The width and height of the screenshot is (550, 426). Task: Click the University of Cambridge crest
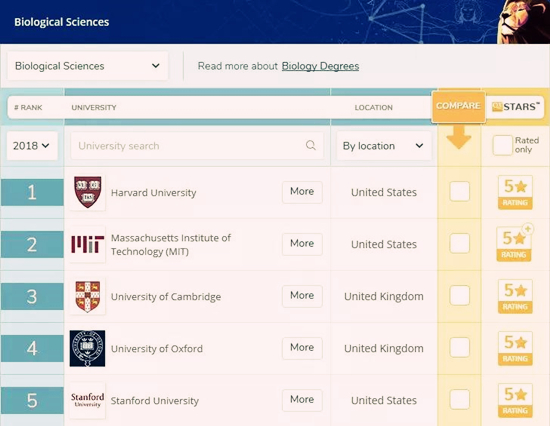tap(88, 297)
